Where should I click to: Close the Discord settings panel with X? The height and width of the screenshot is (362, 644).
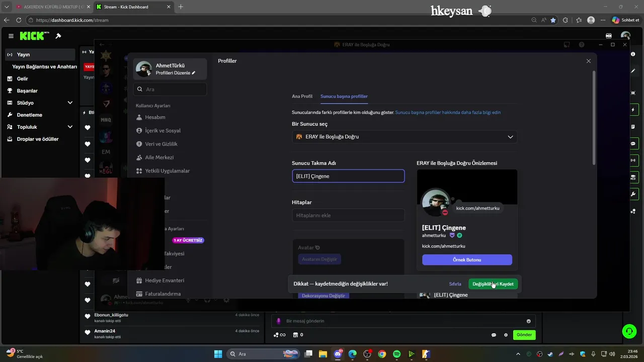tap(589, 61)
